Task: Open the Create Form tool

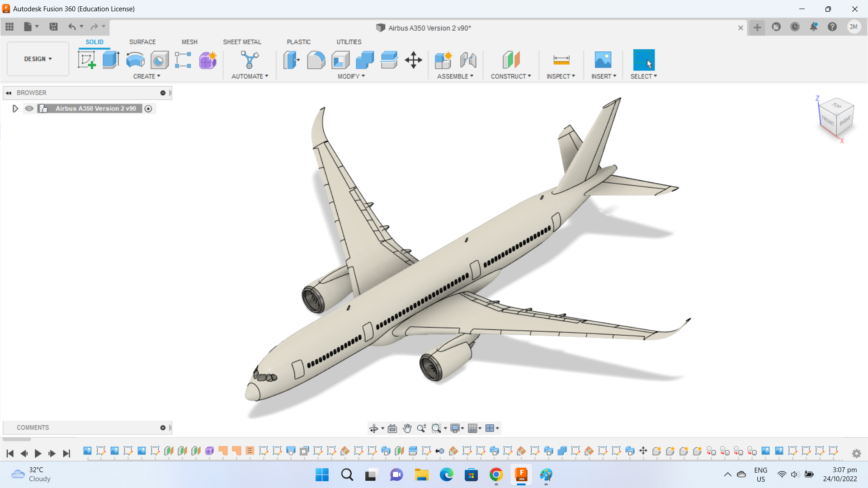Action: tap(208, 60)
